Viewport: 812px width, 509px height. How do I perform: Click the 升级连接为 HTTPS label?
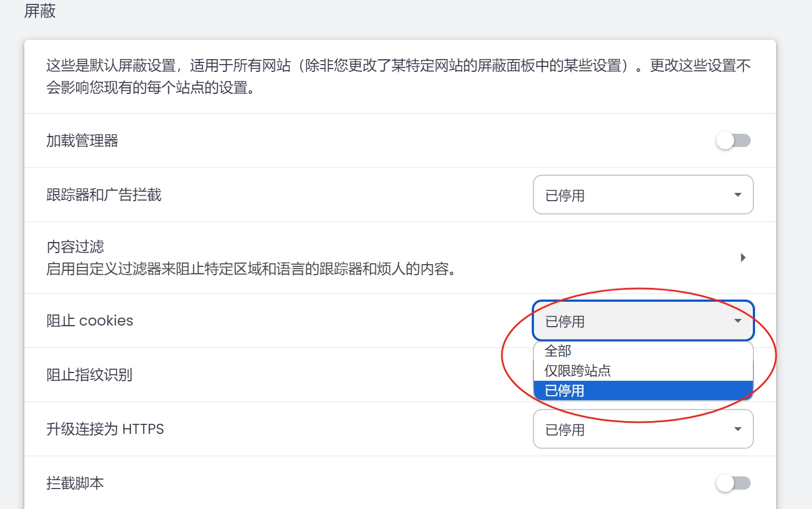[105, 429]
